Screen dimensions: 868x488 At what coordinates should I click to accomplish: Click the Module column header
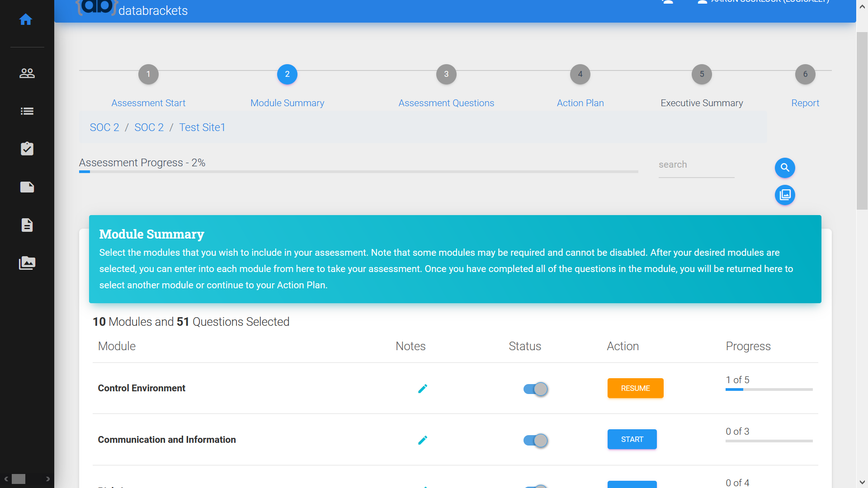117,346
